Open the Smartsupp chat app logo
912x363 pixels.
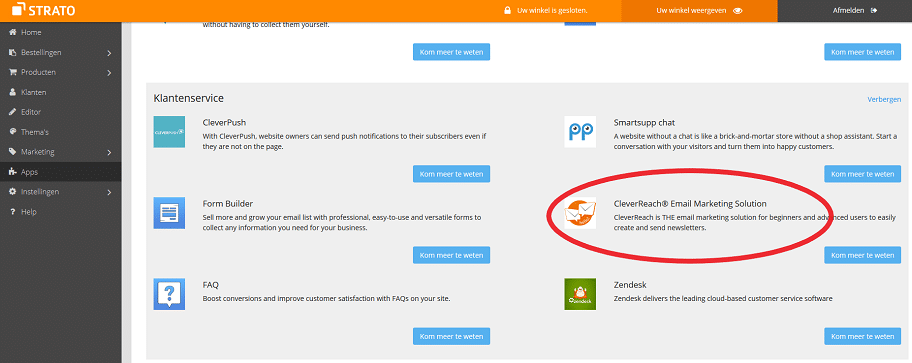pyautogui.click(x=580, y=131)
